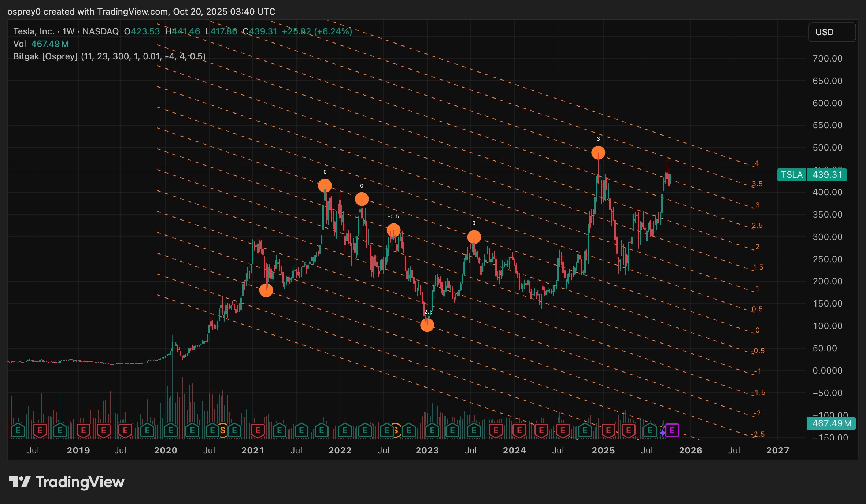This screenshot has height=504, width=866.
Task: Select the unlabeled orange pivot circle in early 2021
Action: 266,290
